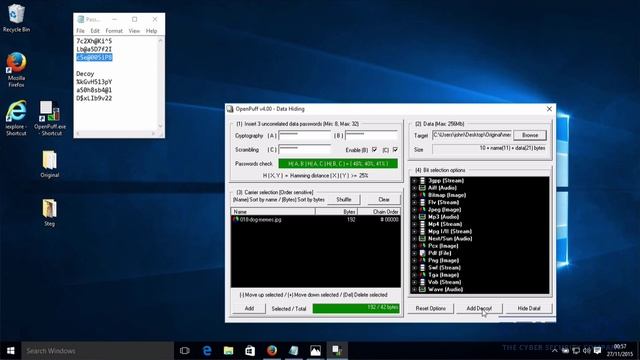Click the Selected / Total green progress bar
Image resolution: width=640 pixels, height=360 pixels.
[x=356, y=308]
